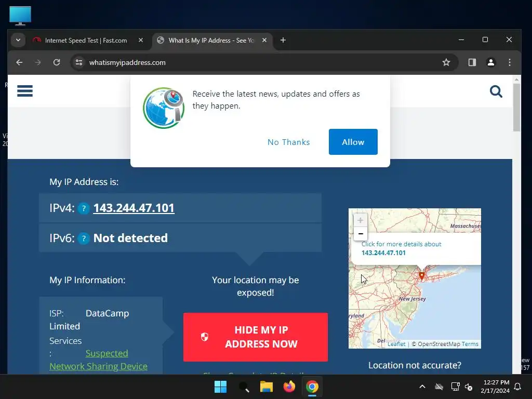This screenshot has width=532, height=399.
Task: Click the IPv6 help question mark icon
Action: tap(84, 238)
